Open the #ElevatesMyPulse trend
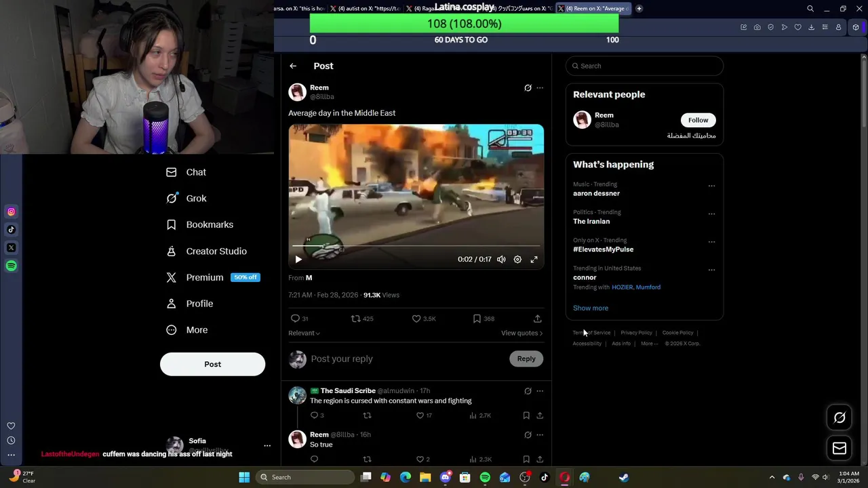The height and width of the screenshot is (488, 868). click(x=603, y=249)
